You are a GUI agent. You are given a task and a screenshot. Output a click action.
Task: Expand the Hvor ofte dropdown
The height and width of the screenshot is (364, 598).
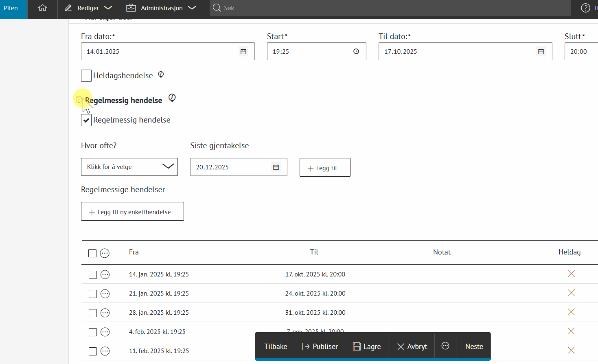click(x=129, y=167)
